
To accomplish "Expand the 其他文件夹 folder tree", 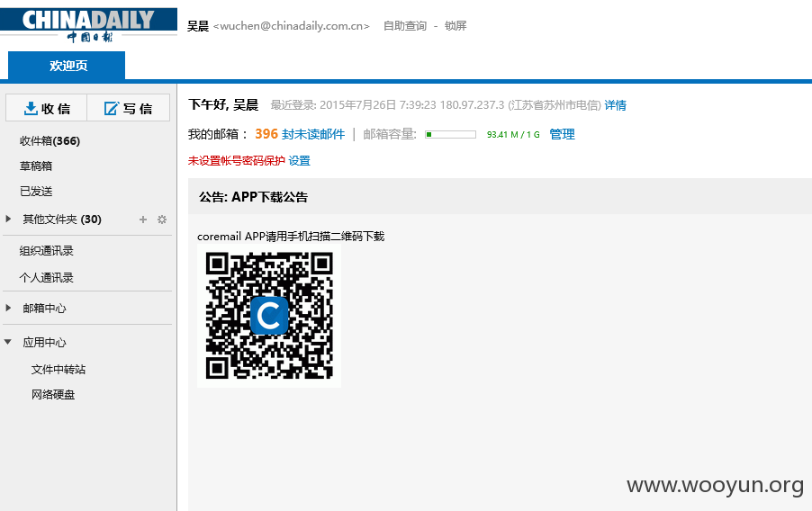I will click(x=8, y=219).
